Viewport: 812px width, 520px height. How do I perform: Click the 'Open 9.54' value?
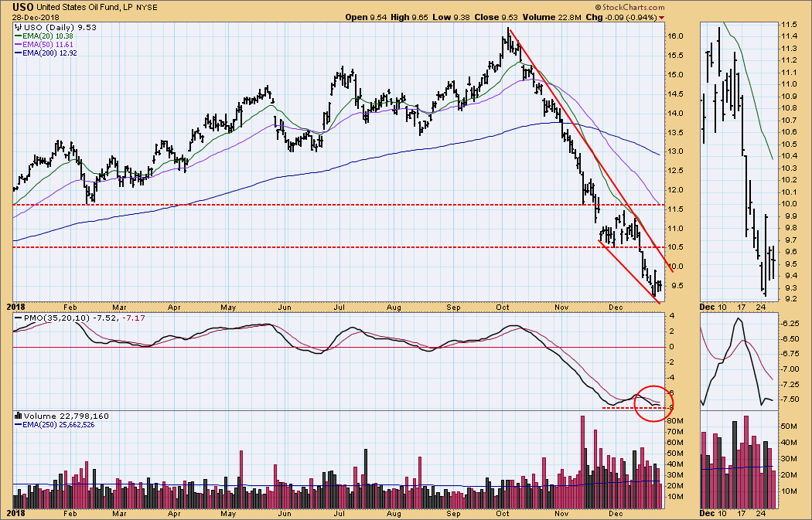pyautogui.click(x=366, y=17)
